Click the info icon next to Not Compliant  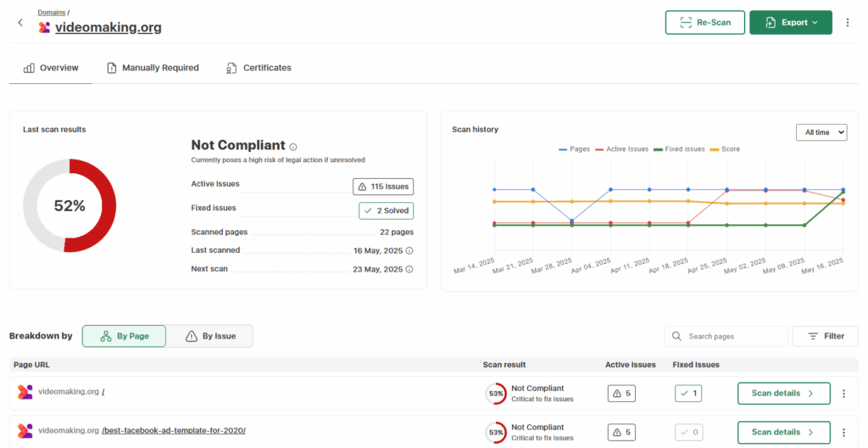pos(293,147)
